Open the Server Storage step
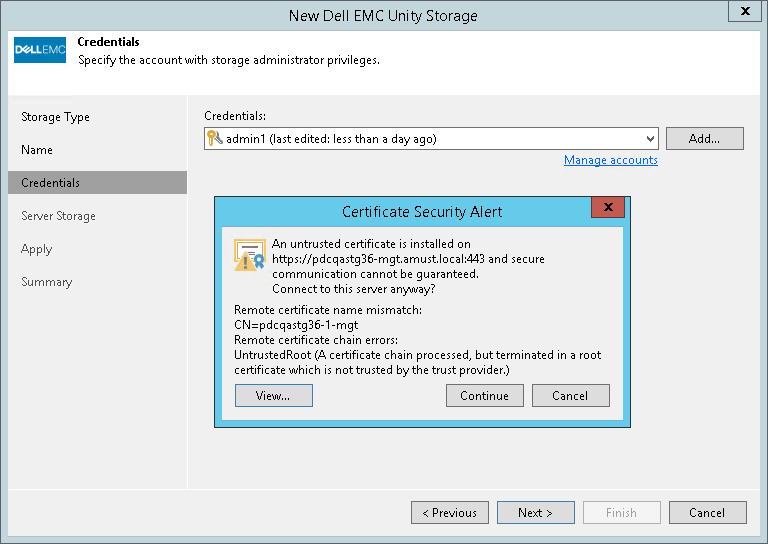Image resolution: width=768 pixels, height=544 pixels. coord(59,216)
